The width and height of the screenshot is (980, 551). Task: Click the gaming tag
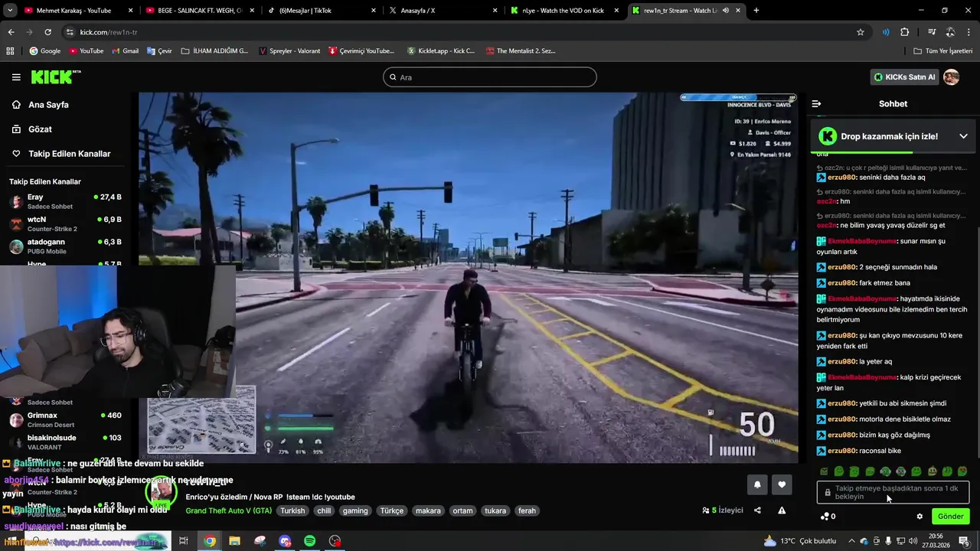point(355,510)
